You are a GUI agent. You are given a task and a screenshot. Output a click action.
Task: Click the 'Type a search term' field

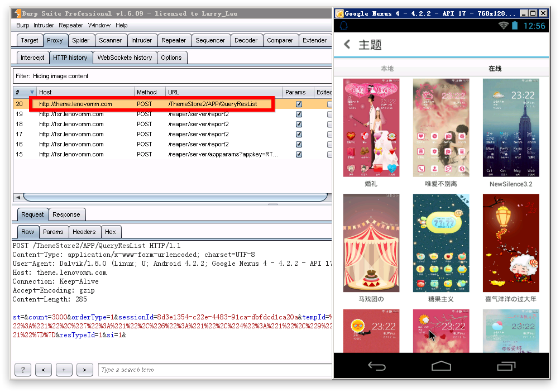click(x=216, y=370)
